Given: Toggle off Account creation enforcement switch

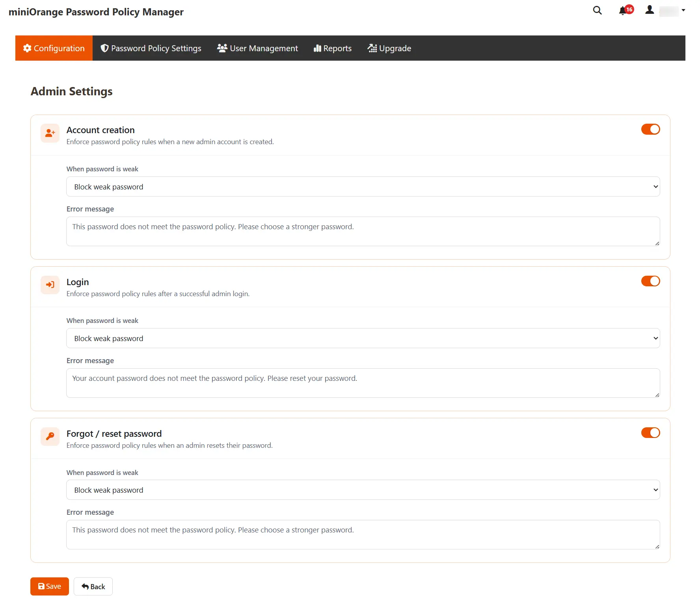Looking at the screenshot, I should 650,129.
